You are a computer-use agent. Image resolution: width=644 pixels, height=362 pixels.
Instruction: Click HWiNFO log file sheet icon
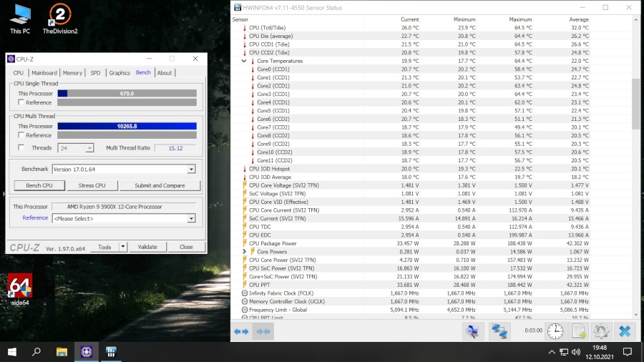(x=579, y=331)
